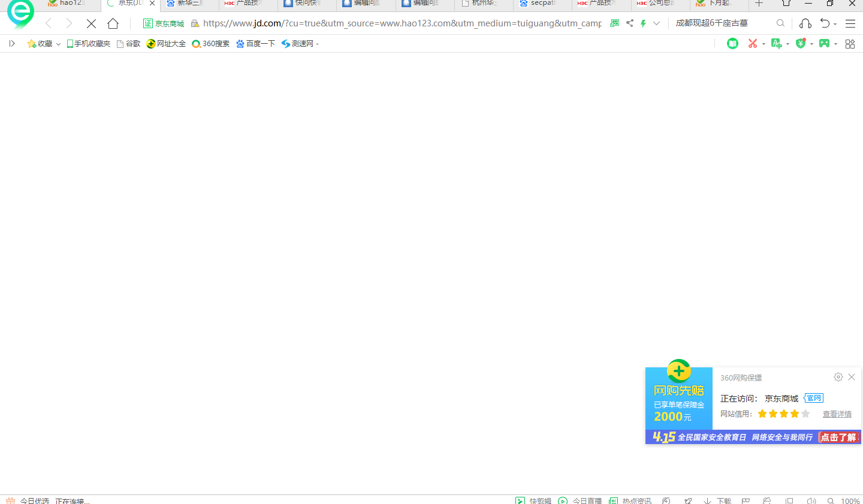Click 热点资讯 in status bar

630,500
